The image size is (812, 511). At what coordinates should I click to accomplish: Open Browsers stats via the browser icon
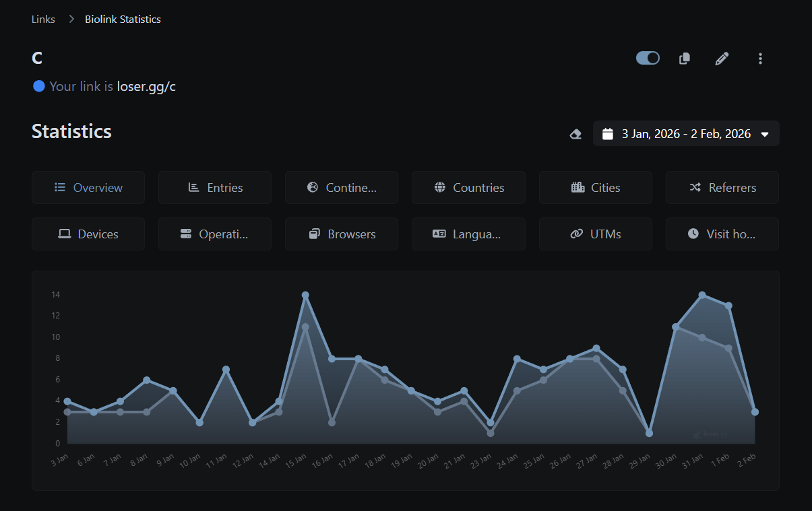click(314, 234)
